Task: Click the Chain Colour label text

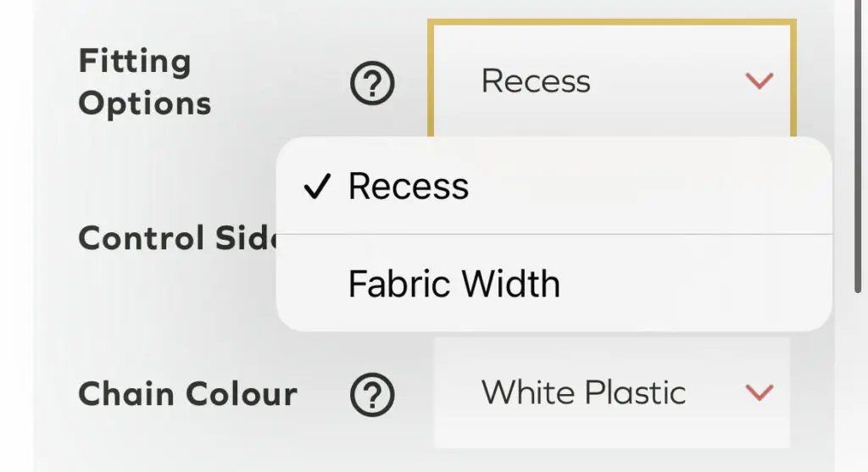Action: coord(187,394)
